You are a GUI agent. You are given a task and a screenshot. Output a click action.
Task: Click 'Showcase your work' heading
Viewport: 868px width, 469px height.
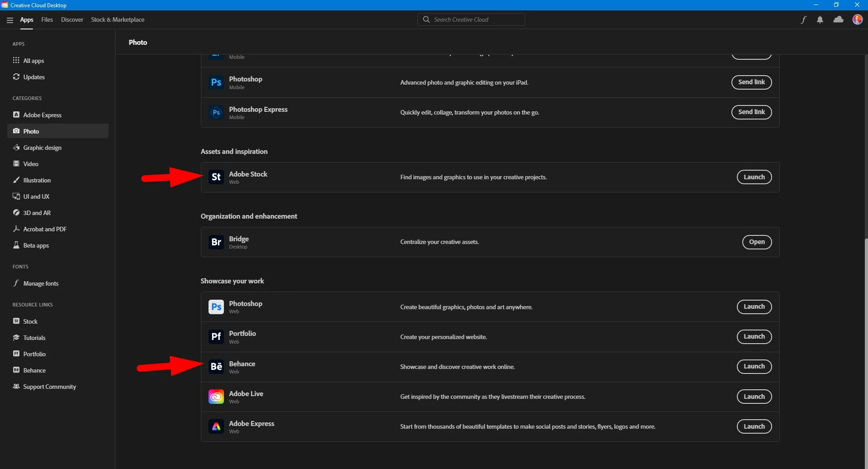click(232, 281)
